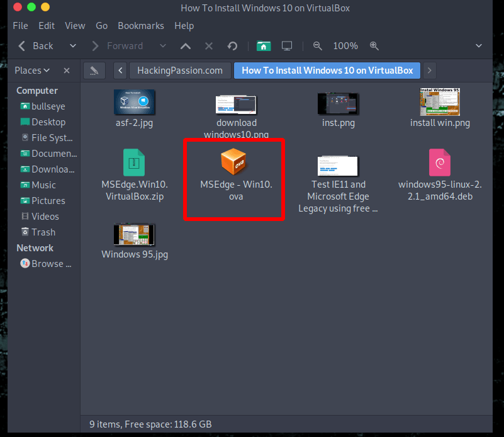504x437 pixels.
Task: Click the Network heading in sidebar
Action: click(x=35, y=248)
